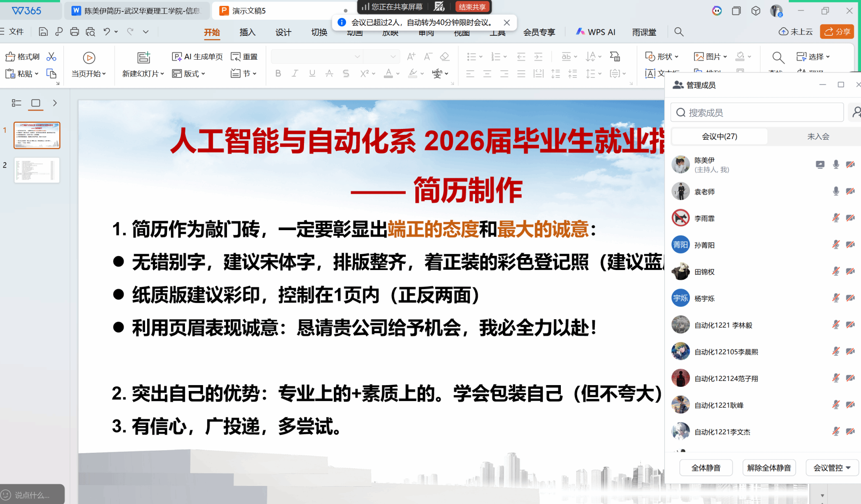Click the Print icon in quick toolbar

pos(74,31)
